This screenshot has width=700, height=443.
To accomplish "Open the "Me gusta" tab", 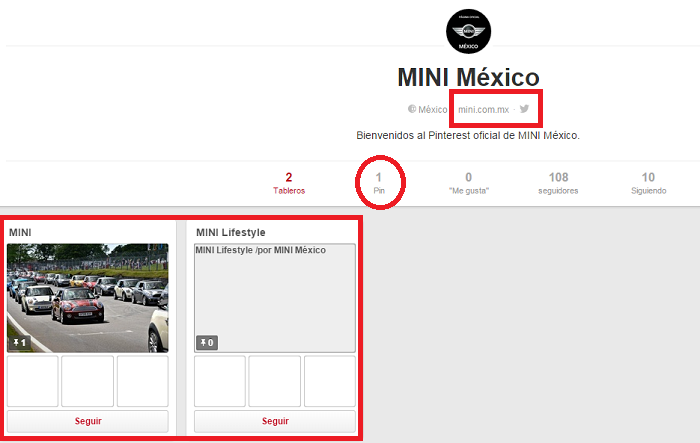I will tap(468, 183).
